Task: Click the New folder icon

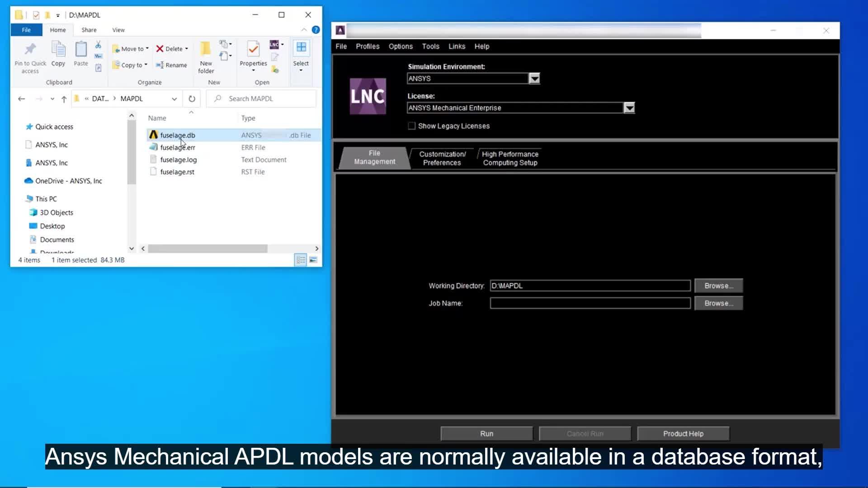Action: pos(206,56)
